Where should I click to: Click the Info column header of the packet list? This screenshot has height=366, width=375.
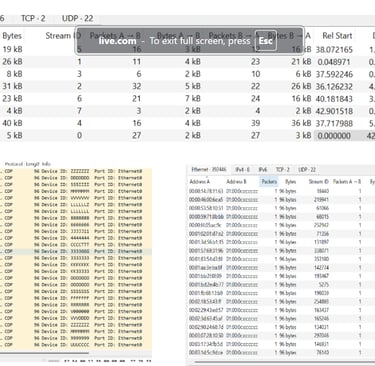click(x=46, y=164)
